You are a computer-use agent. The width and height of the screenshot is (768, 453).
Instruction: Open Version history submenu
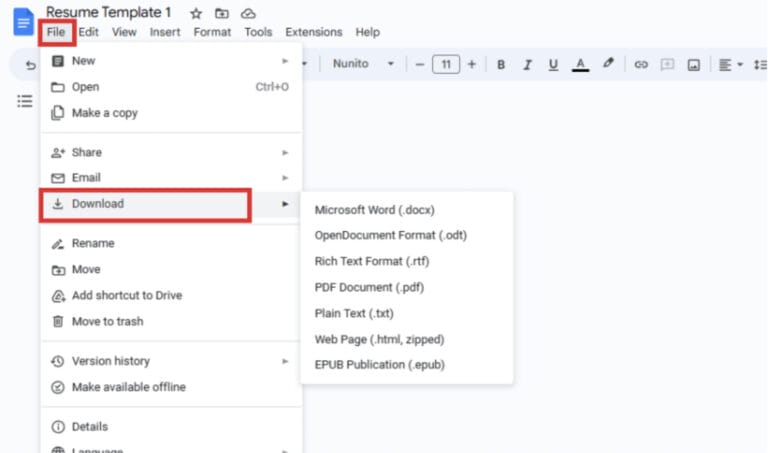click(170, 361)
